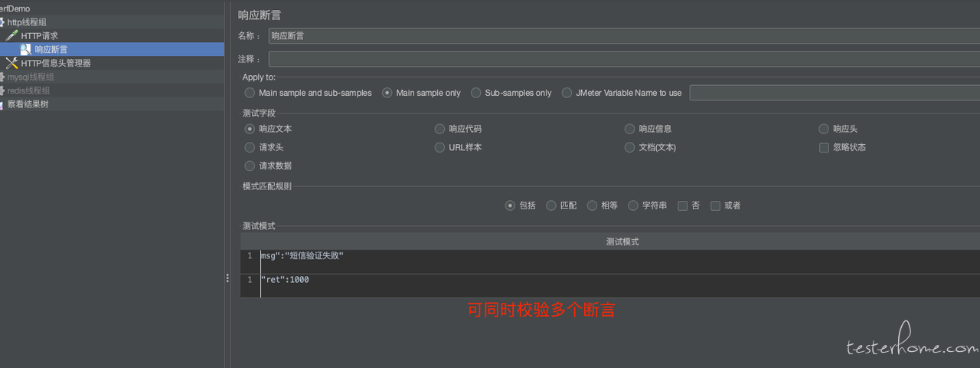This screenshot has width=980, height=368.
Task: Select the 响应文本 test field radio
Action: 250,129
